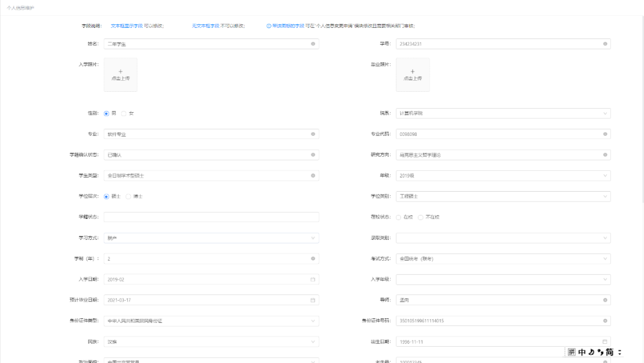Open the IME toolbar more-options dots

coord(620,352)
